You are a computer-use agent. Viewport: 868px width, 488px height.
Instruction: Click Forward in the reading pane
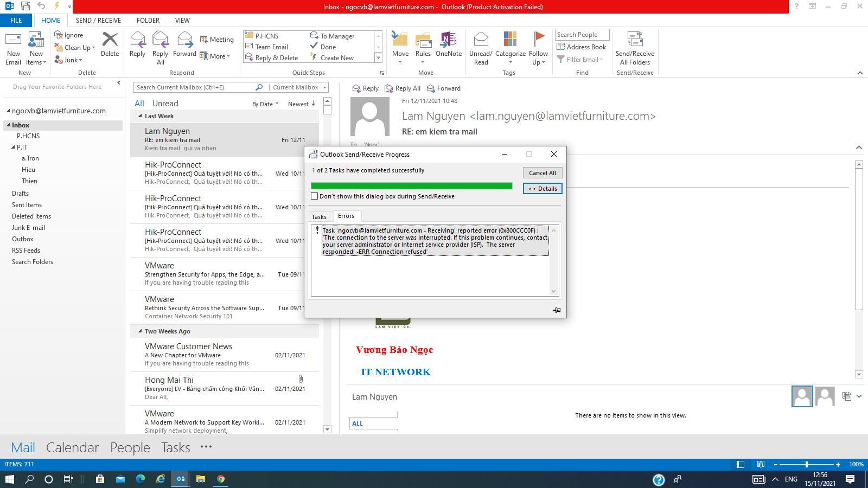pos(443,88)
